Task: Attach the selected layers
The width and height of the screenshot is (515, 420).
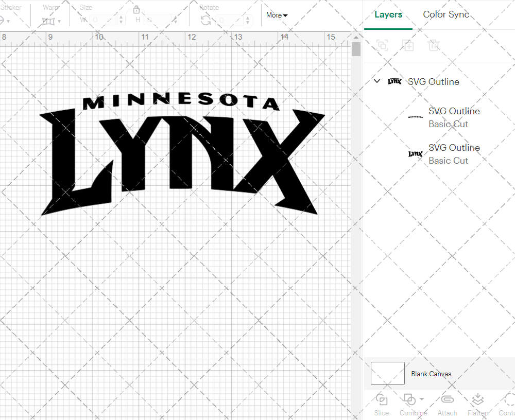Action: pyautogui.click(x=447, y=400)
